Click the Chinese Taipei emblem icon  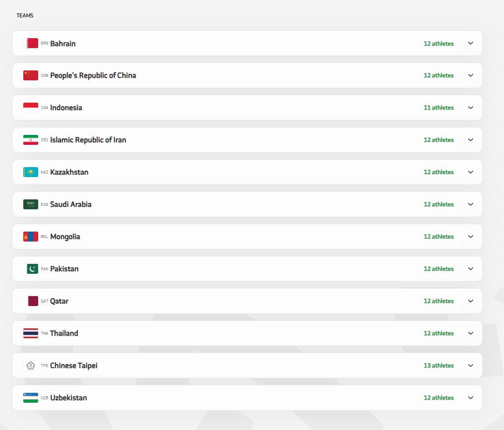coord(30,366)
